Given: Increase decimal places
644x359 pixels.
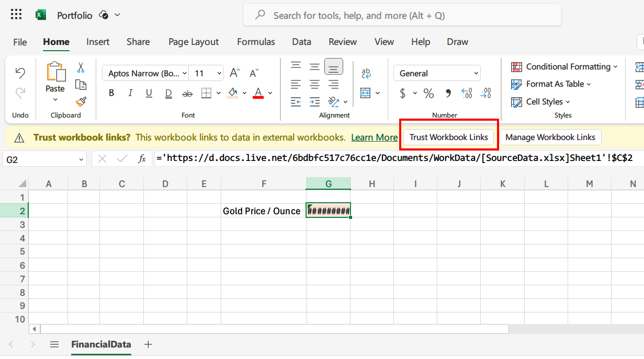Looking at the screenshot, I should [466, 94].
